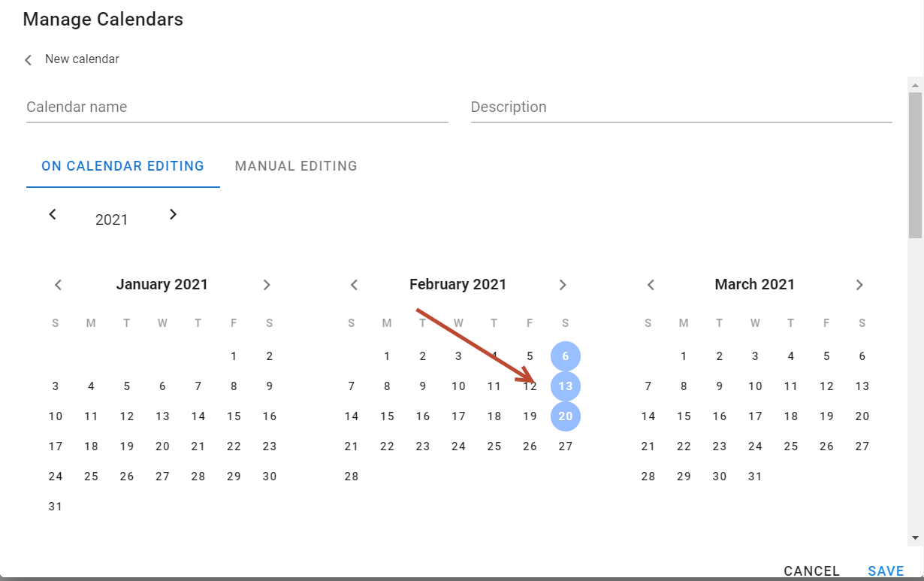Screen dimensions: 924x581
Task: Show previous month from March 2021
Action: coord(651,285)
